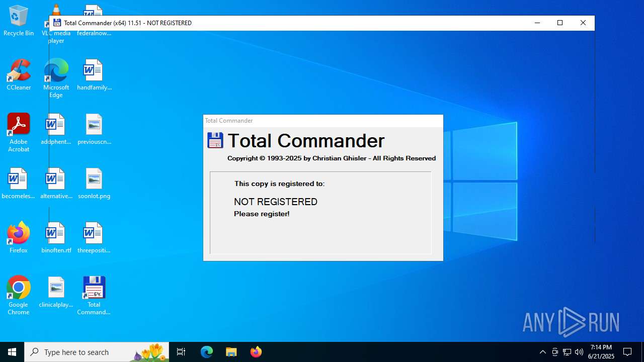Open the volume control tray icon
The image size is (644, 362).
coord(579,352)
